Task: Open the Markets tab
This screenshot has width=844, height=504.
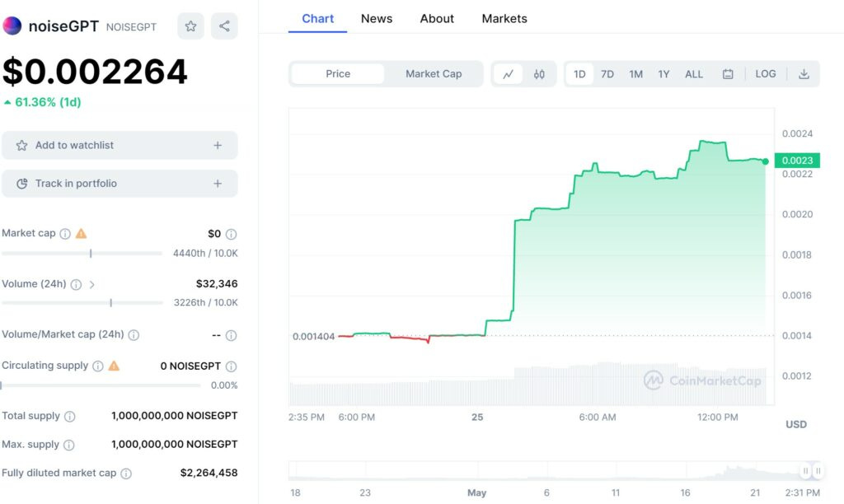Action: click(504, 19)
